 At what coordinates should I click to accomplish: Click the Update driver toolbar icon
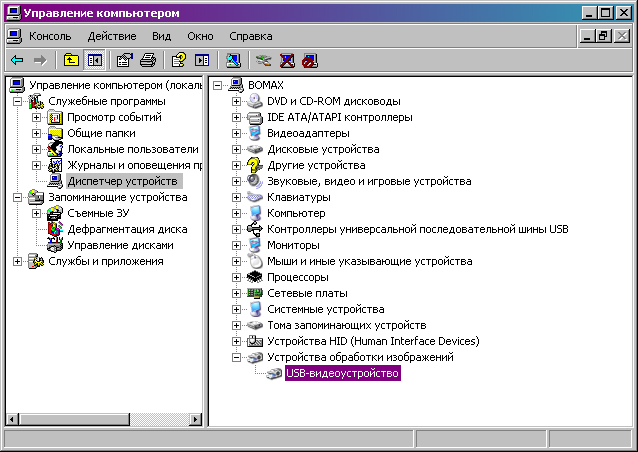pyautogui.click(x=264, y=61)
